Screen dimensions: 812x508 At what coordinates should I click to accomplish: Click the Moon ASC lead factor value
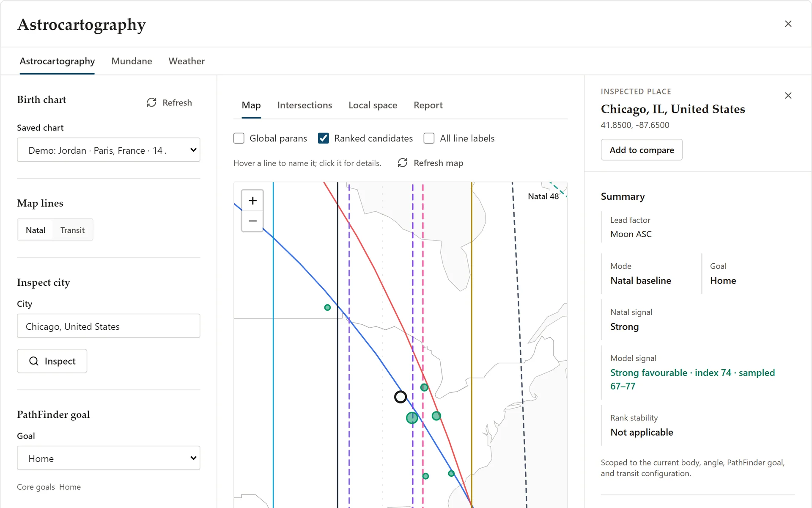click(631, 234)
